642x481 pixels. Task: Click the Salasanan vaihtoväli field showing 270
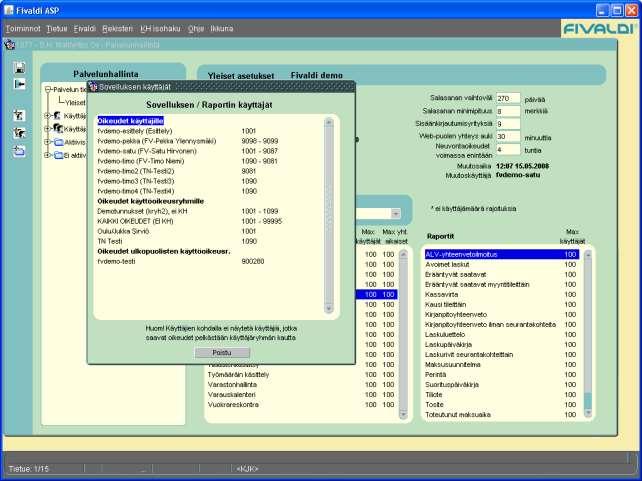(508, 98)
